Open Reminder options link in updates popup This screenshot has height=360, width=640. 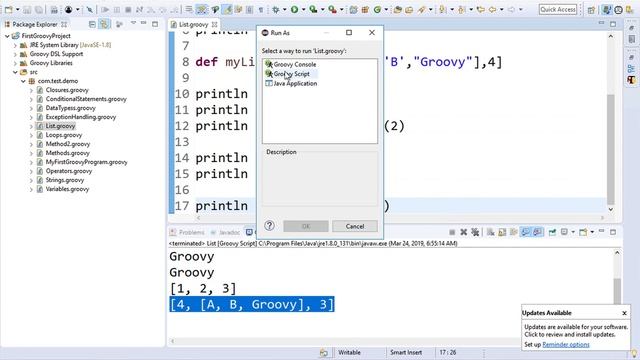click(x=566, y=344)
